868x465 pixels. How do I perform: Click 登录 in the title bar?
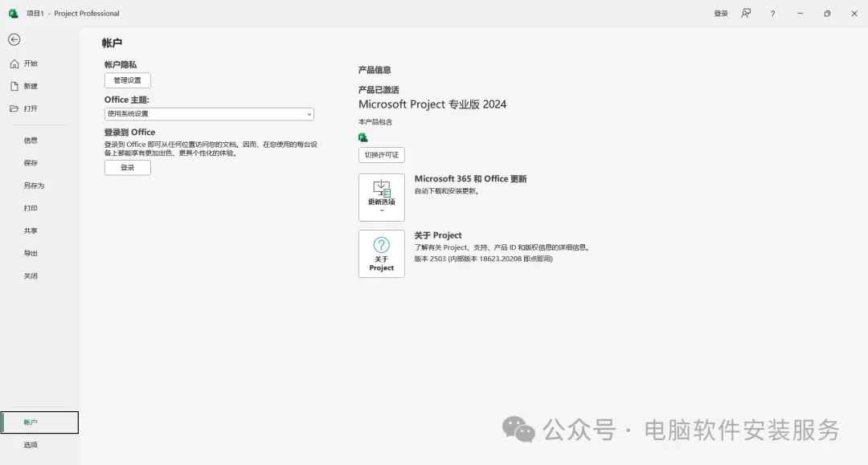coord(721,14)
